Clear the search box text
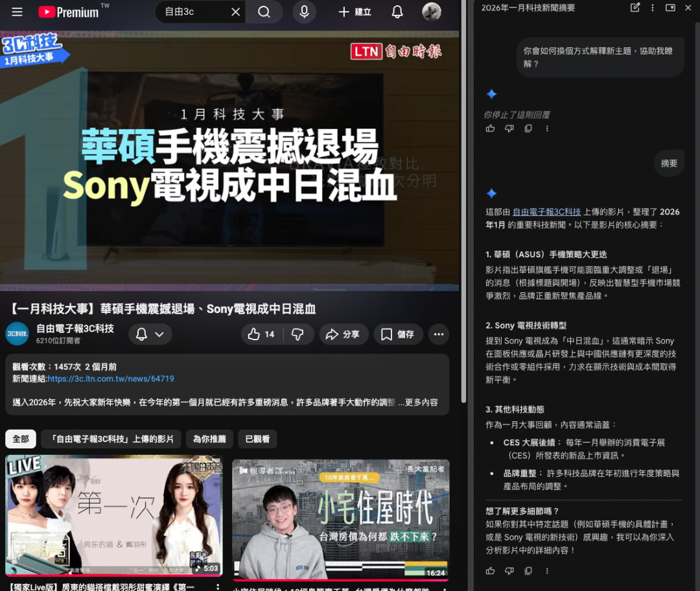The height and width of the screenshot is (591, 700). point(236,12)
